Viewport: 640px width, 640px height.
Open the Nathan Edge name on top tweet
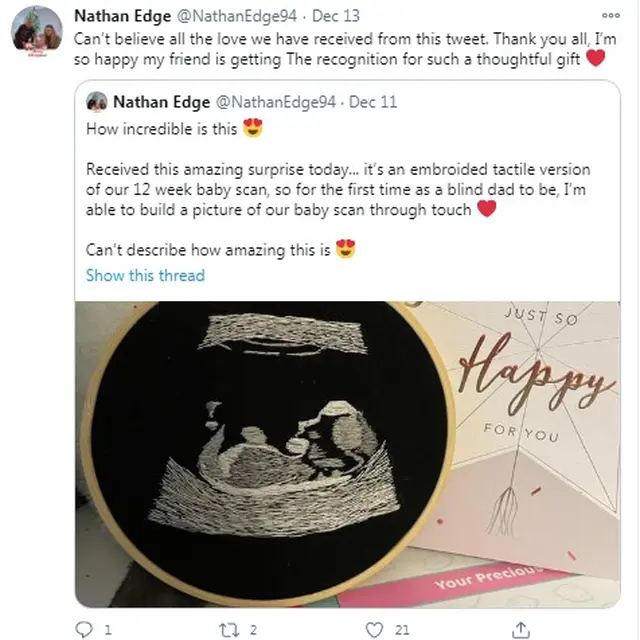pos(122,16)
